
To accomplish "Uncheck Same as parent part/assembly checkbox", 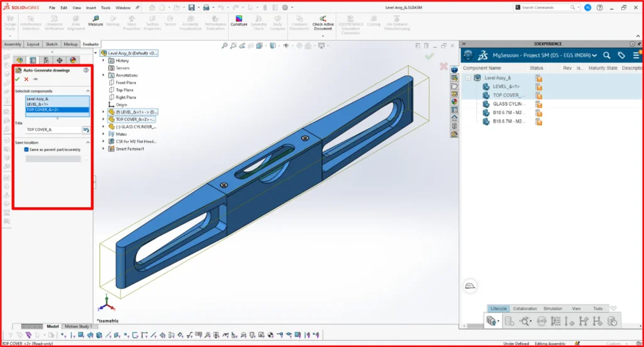I will pyautogui.click(x=26, y=150).
